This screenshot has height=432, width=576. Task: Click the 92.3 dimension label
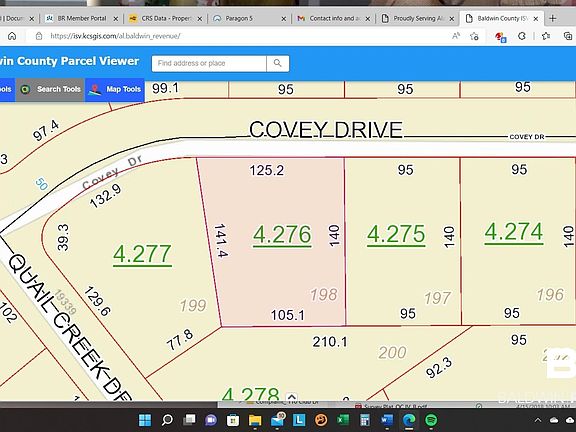(x=439, y=368)
